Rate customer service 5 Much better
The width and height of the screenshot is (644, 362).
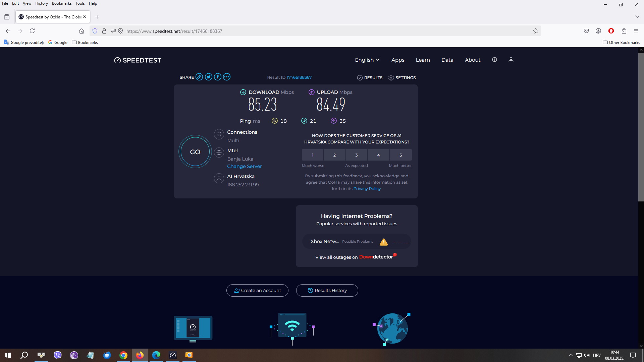[x=401, y=155]
